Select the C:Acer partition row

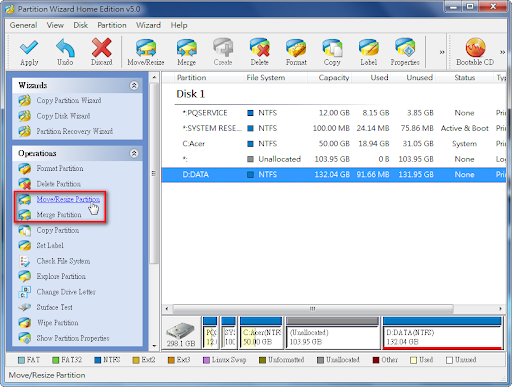pyautogui.click(x=334, y=144)
